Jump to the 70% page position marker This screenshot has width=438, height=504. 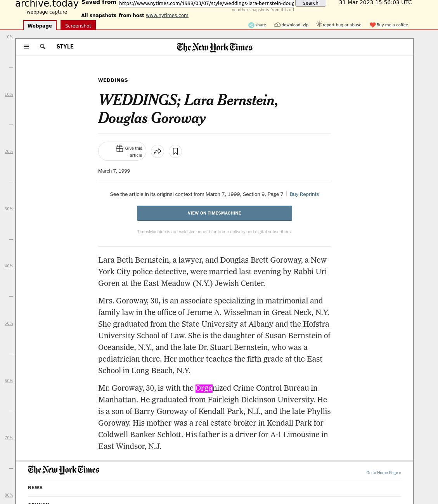tap(9, 438)
